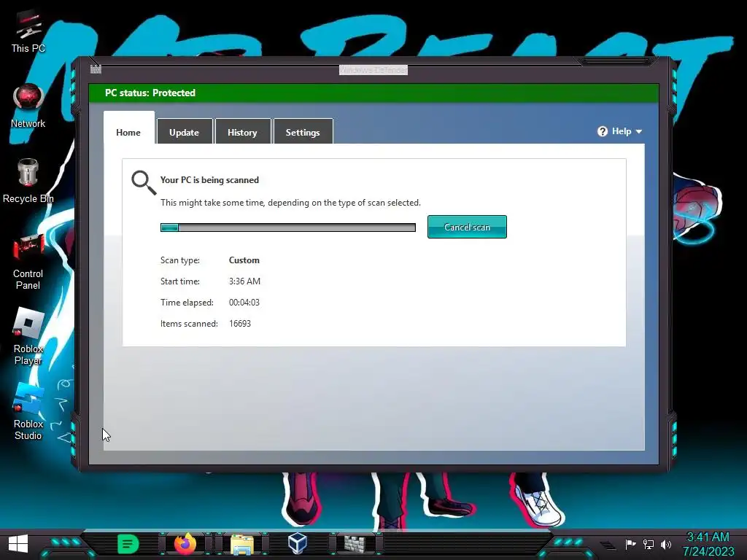Image resolution: width=747 pixels, height=560 pixels.
Task: Open the History tab
Action: pyautogui.click(x=242, y=131)
